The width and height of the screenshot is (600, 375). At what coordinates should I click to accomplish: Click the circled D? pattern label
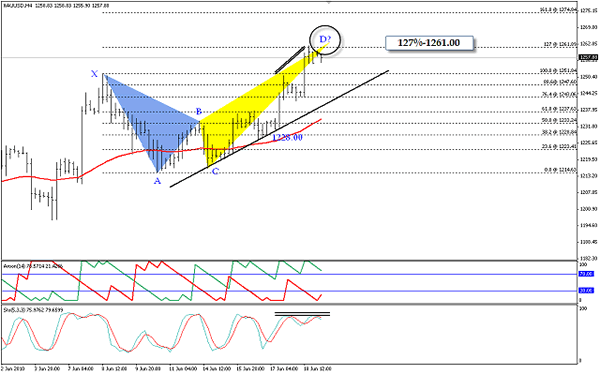pos(325,39)
